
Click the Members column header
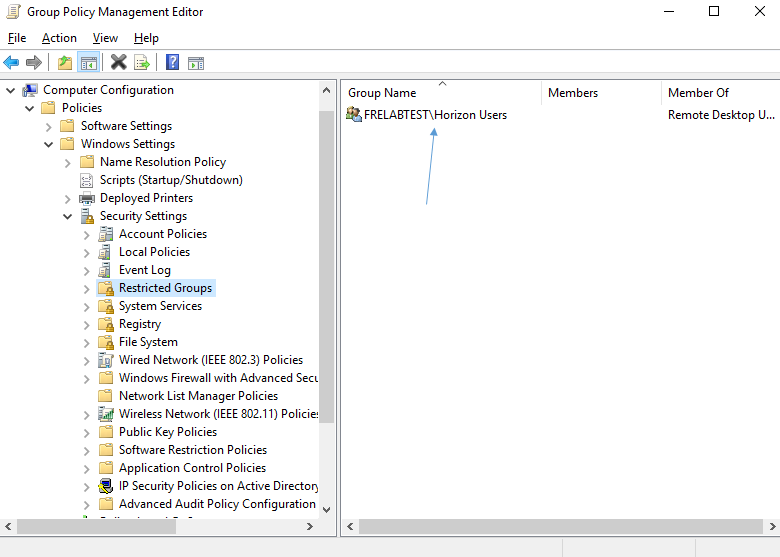click(x=573, y=93)
